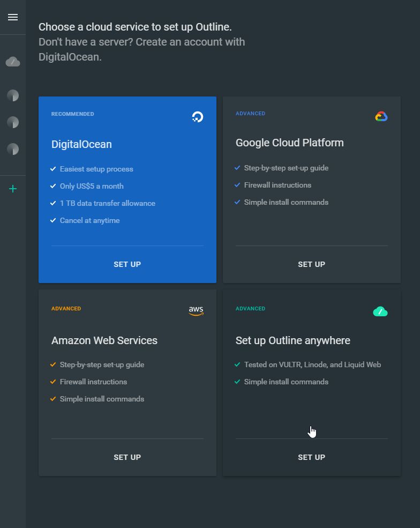This screenshot has height=528, width=420.
Task: Open the hamburger menu
Action: [13, 17]
